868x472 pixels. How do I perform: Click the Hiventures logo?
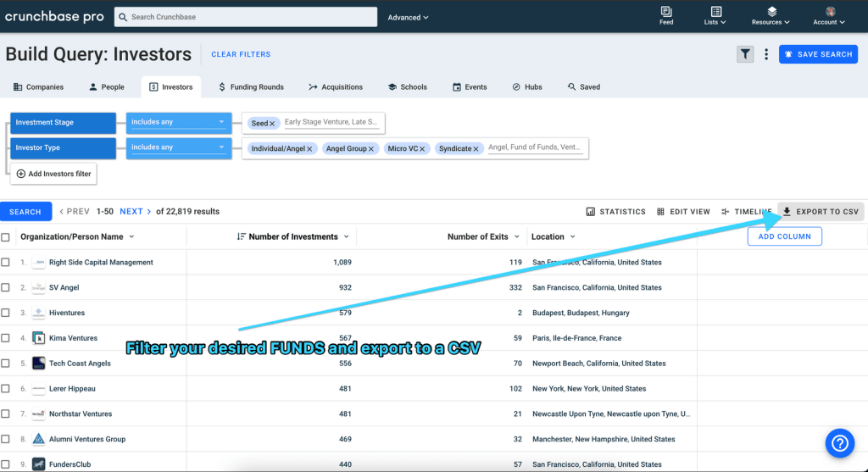point(39,313)
